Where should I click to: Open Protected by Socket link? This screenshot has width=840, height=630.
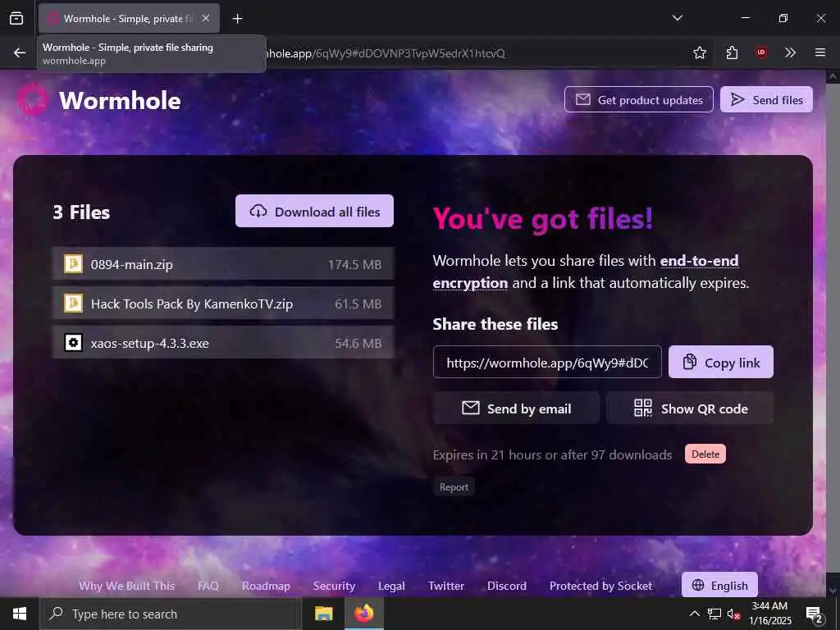(x=600, y=586)
